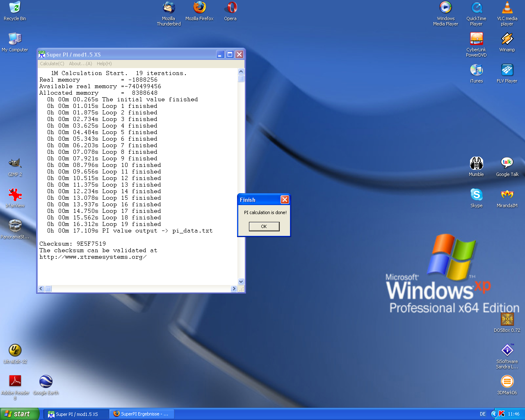Screen dimensions: 525x420
Task: Click the 3DMark06 desktop icon
Action: (507, 382)
